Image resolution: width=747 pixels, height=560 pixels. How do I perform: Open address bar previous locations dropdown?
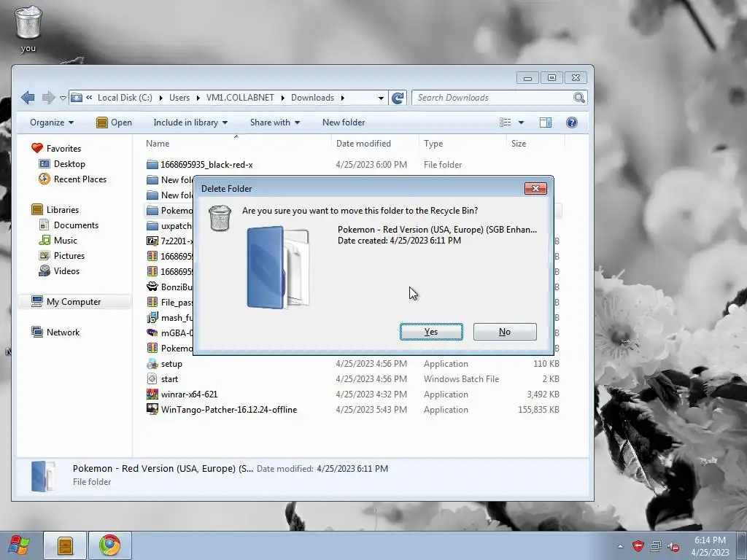(x=381, y=98)
